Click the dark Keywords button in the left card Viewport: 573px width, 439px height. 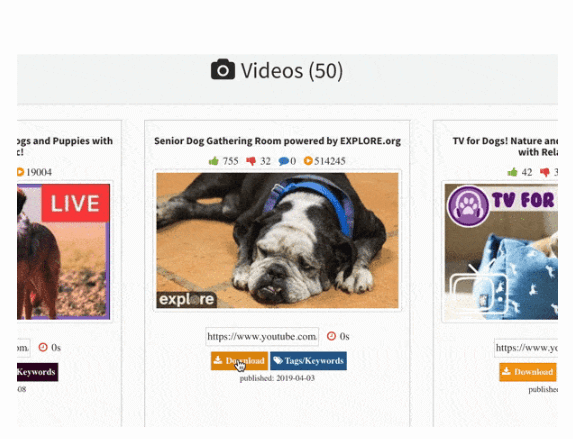pyautogui.click(x=37, y=372)
